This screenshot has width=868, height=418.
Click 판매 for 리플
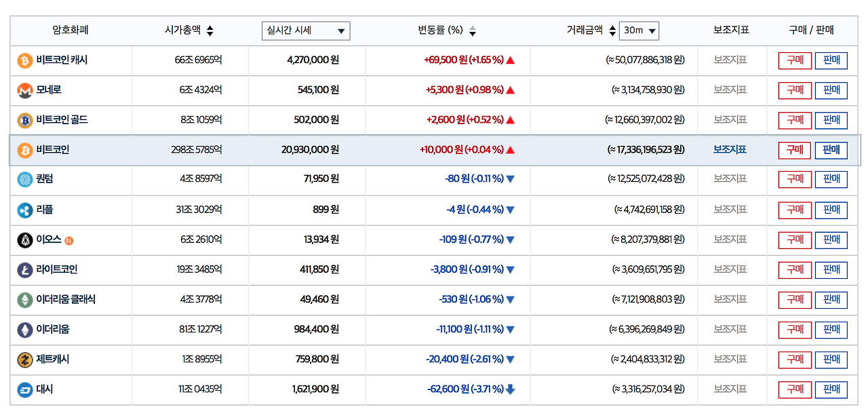831,210
